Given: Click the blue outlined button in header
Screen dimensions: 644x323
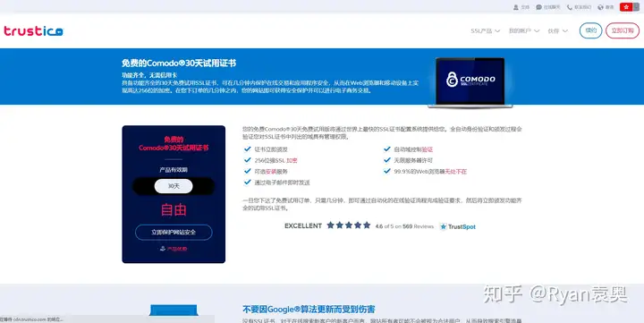Looking at the screenshot, I should (x=590, y=30).
